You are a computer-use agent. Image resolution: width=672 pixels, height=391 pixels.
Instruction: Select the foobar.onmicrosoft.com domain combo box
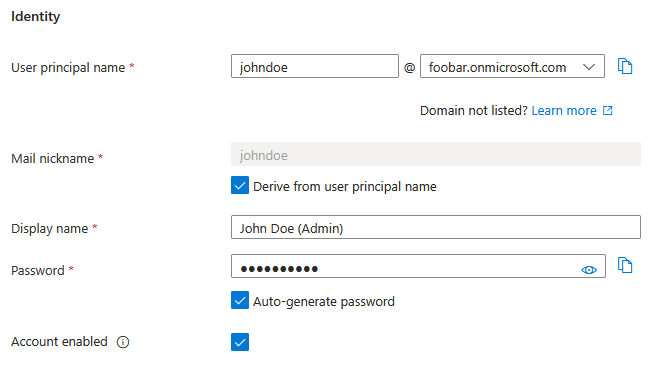(x=512, y=66)
